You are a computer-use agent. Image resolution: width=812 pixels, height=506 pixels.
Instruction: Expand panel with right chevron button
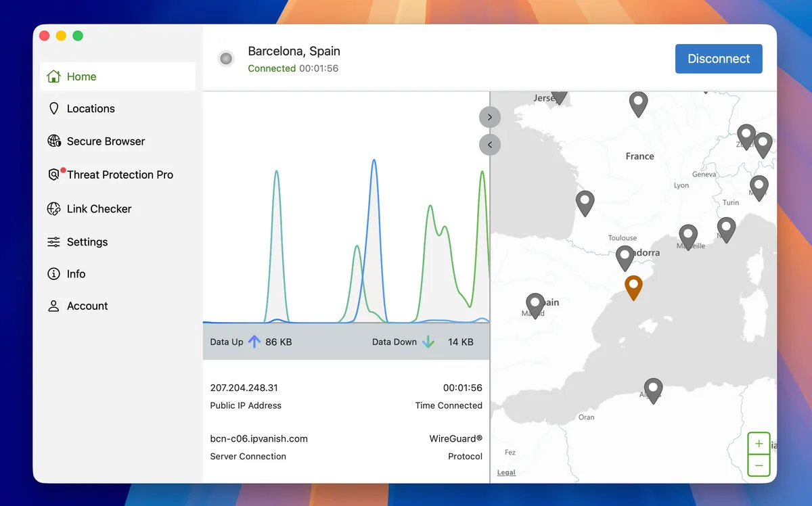[x=490, y=117]
